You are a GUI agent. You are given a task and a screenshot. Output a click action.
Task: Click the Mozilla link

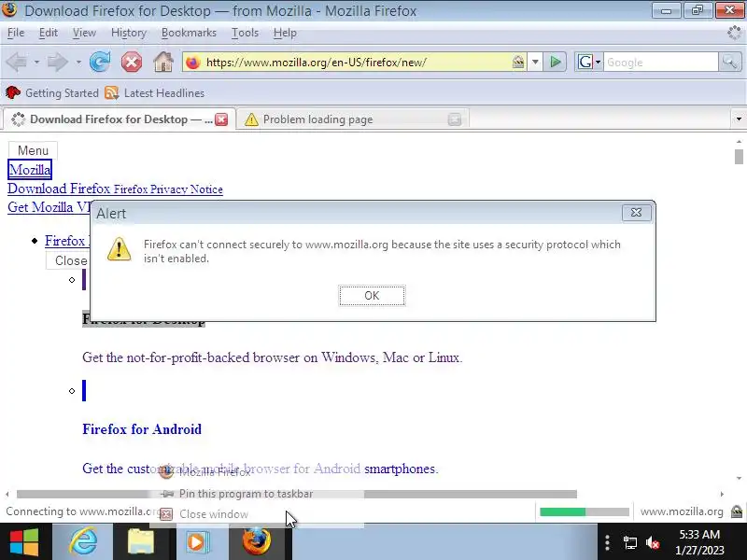pyautogui.click(x=30, y=170)
